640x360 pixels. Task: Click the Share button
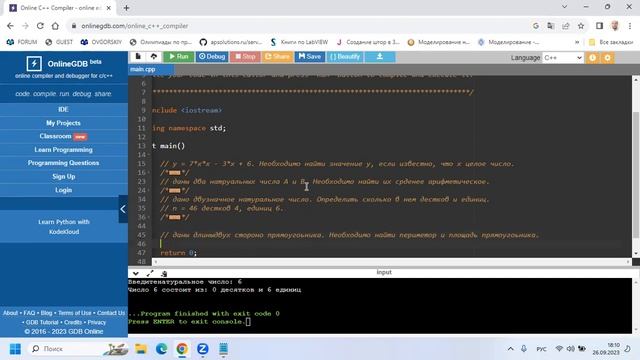click(277, 57)
